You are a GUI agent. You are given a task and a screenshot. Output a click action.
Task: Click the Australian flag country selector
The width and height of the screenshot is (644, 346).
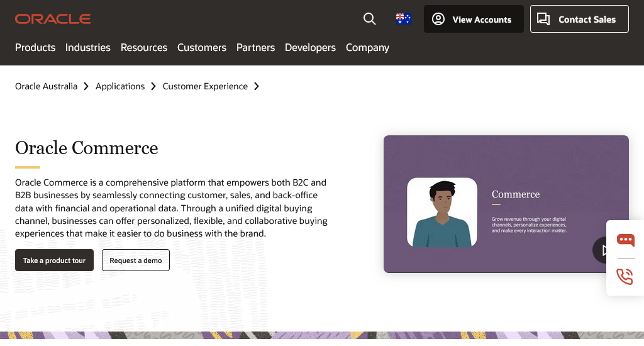(x=403, y=19)
